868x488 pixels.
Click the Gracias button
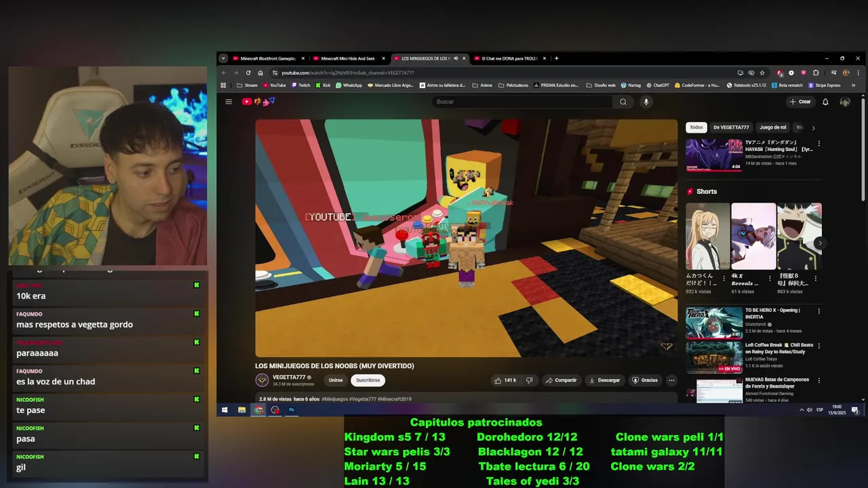click(645, 380)
